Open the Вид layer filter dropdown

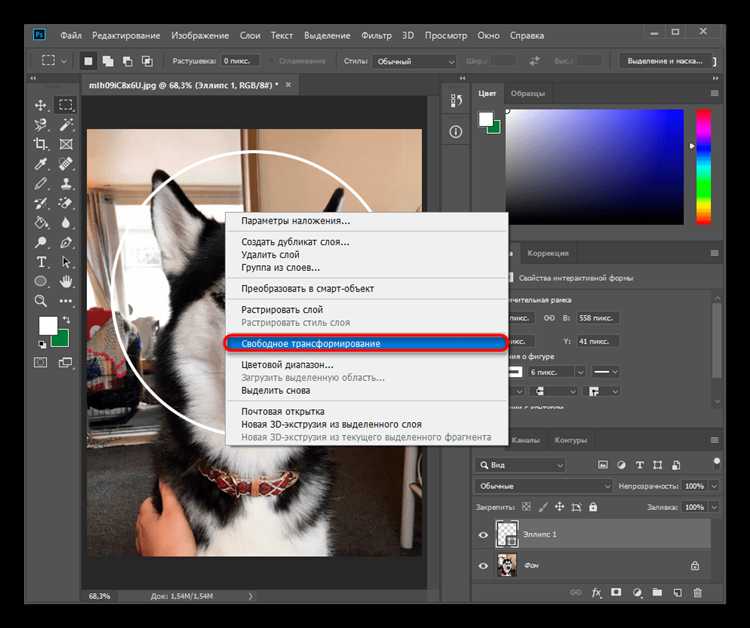[x=522, y=464]
